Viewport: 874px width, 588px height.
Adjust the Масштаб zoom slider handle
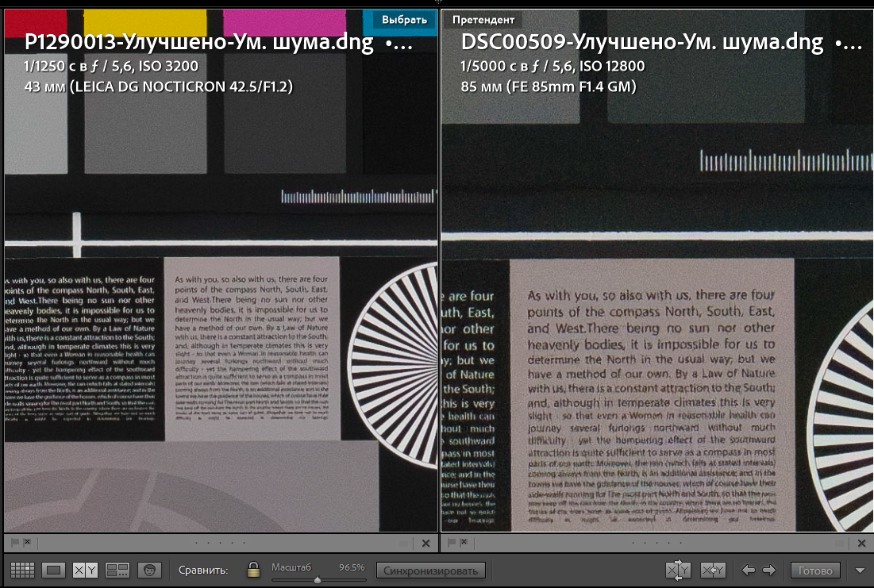click(318, 580)
